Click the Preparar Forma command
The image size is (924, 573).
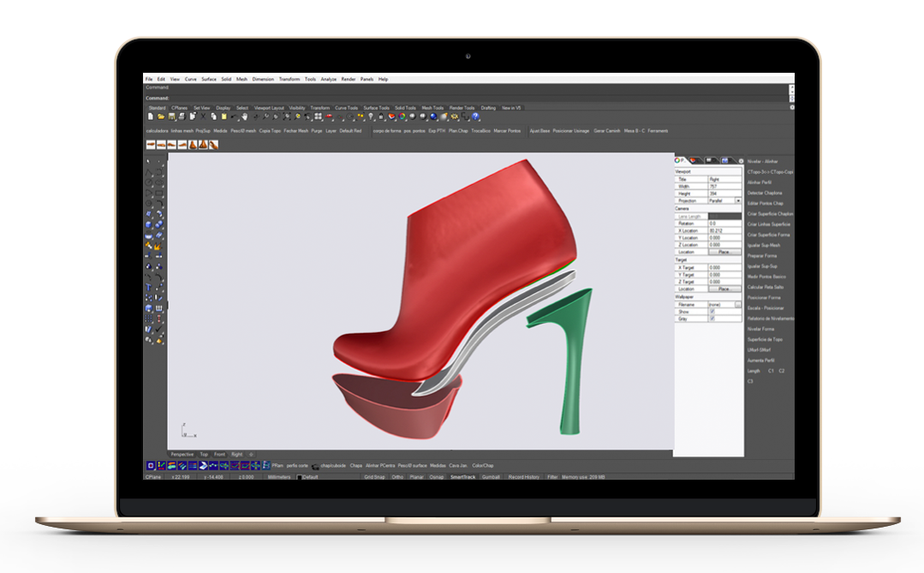(762, 256)
